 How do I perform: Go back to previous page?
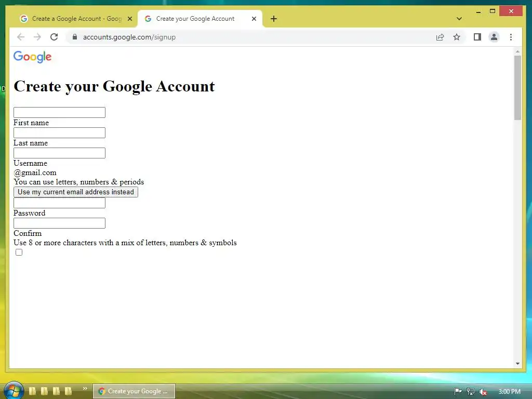pos(21,37)
